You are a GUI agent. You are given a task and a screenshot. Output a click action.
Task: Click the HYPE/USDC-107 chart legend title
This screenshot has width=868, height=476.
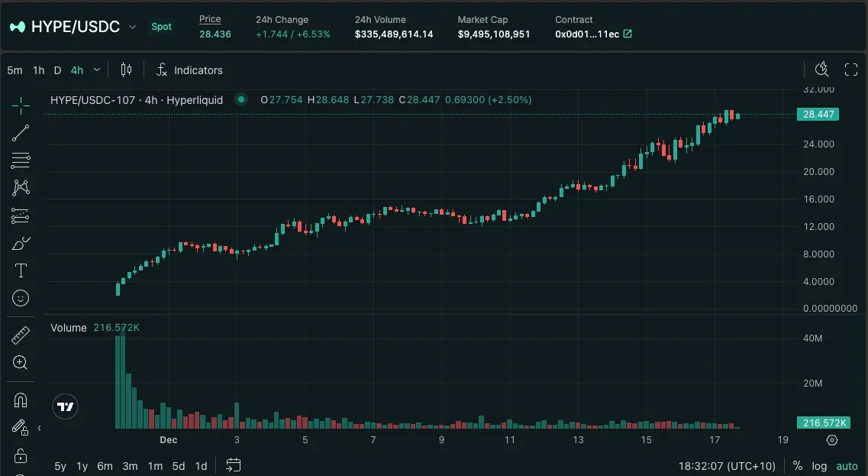[x=137, y=100]
